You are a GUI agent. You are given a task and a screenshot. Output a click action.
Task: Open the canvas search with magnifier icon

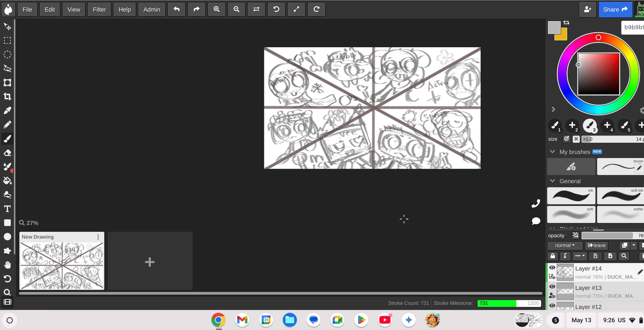coord(7,292)
